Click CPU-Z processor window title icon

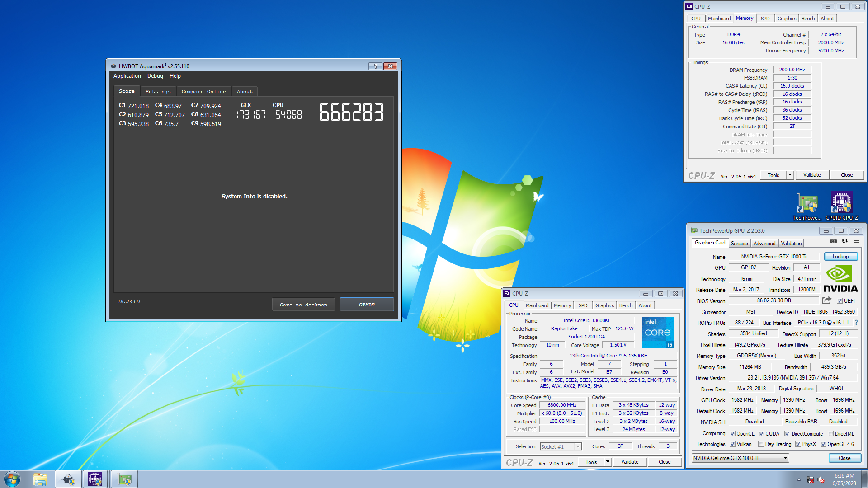pos(507,293)
